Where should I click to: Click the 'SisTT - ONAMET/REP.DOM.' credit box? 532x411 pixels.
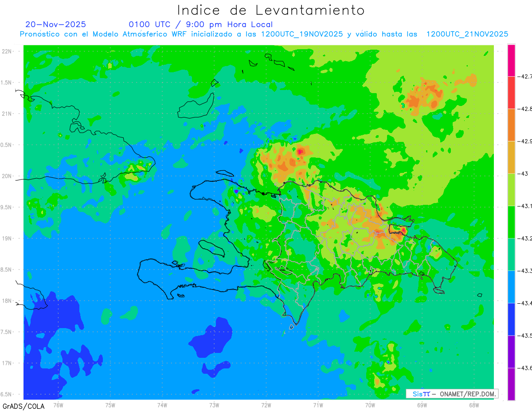point(452,394)
